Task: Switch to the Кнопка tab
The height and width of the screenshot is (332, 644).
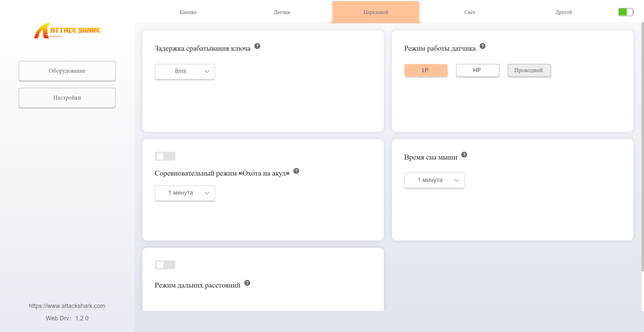Action: (188, 12)
